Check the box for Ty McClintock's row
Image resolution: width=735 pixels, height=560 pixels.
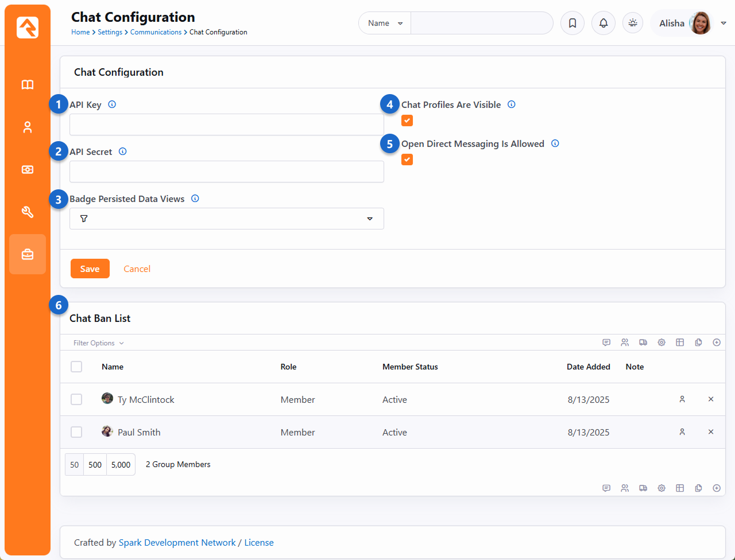pyautogui.click(x=76, y=399)
